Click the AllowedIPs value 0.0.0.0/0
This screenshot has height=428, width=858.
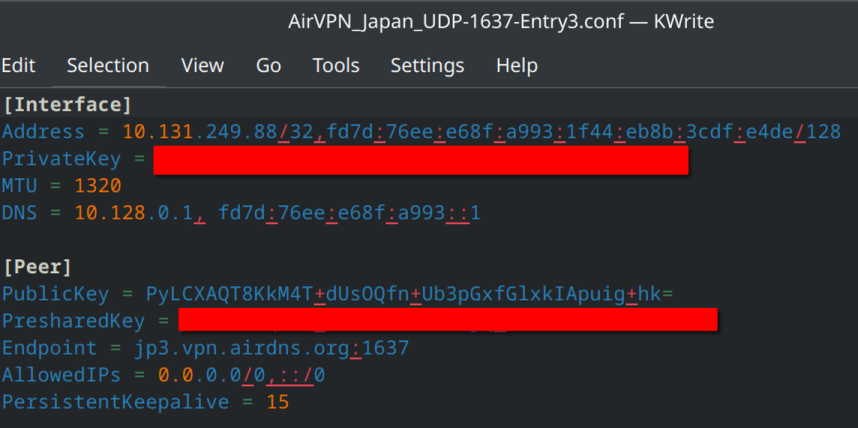click(212, 375)
